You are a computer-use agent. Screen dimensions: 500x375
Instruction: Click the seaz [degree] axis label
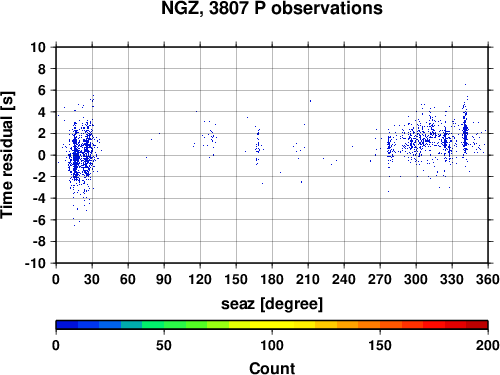pos(272,304)
